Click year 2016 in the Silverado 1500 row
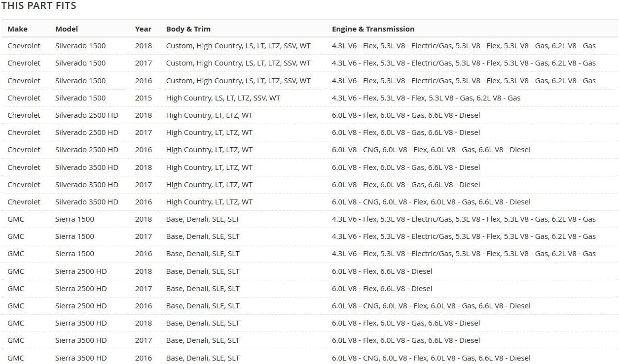The image size is (619, 364). 144,81
